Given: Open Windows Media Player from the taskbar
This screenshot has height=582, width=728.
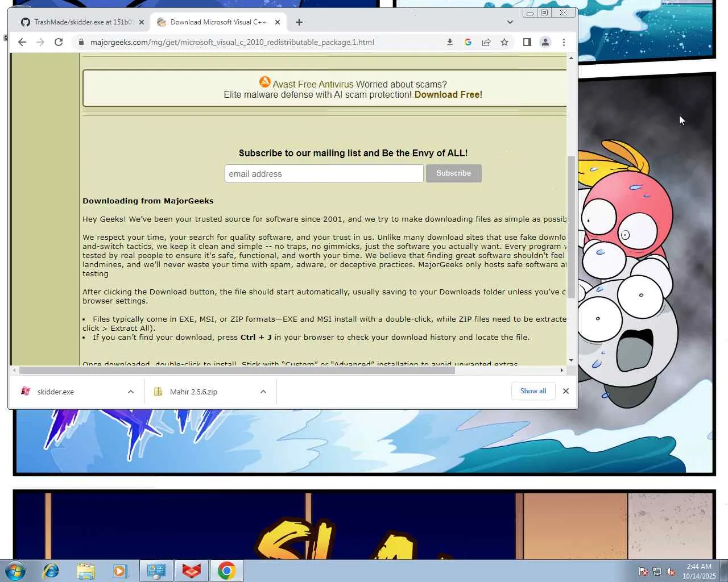Looking at the screenshot, I should point(120,571).
